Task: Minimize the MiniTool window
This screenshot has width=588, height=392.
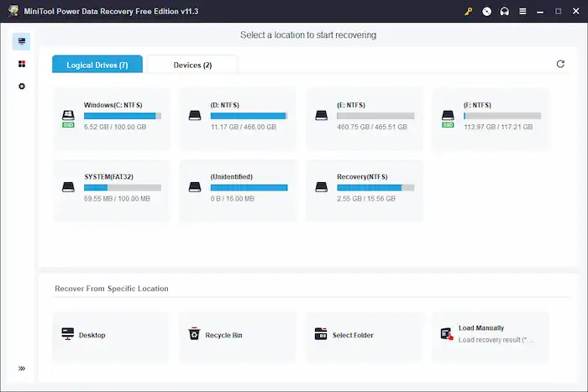Action: pos(540,12)
